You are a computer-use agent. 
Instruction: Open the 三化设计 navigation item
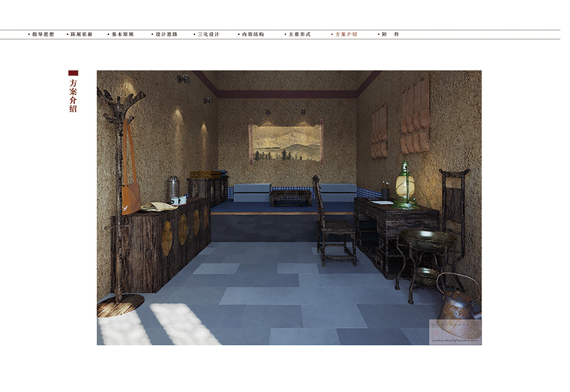pos(209,34)
